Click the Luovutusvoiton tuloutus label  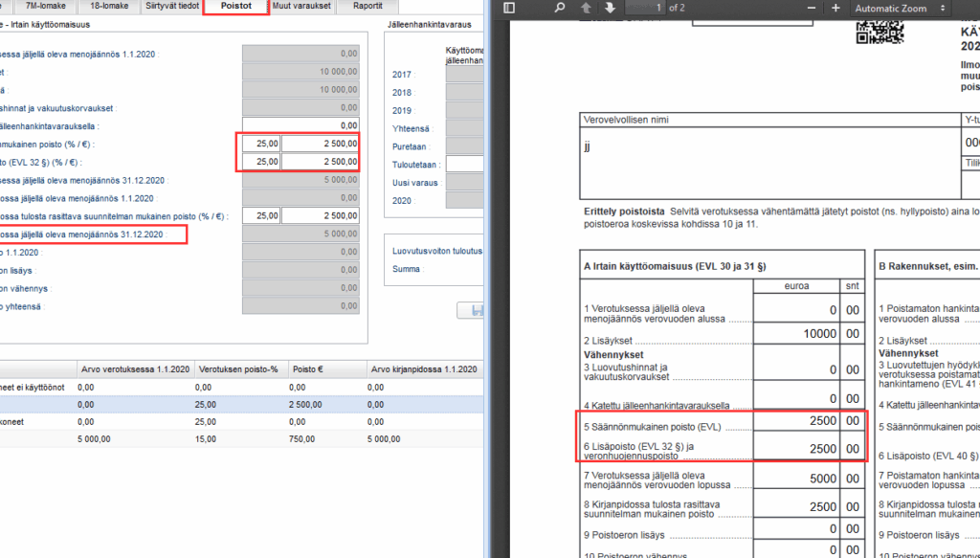tap(436, 251)
